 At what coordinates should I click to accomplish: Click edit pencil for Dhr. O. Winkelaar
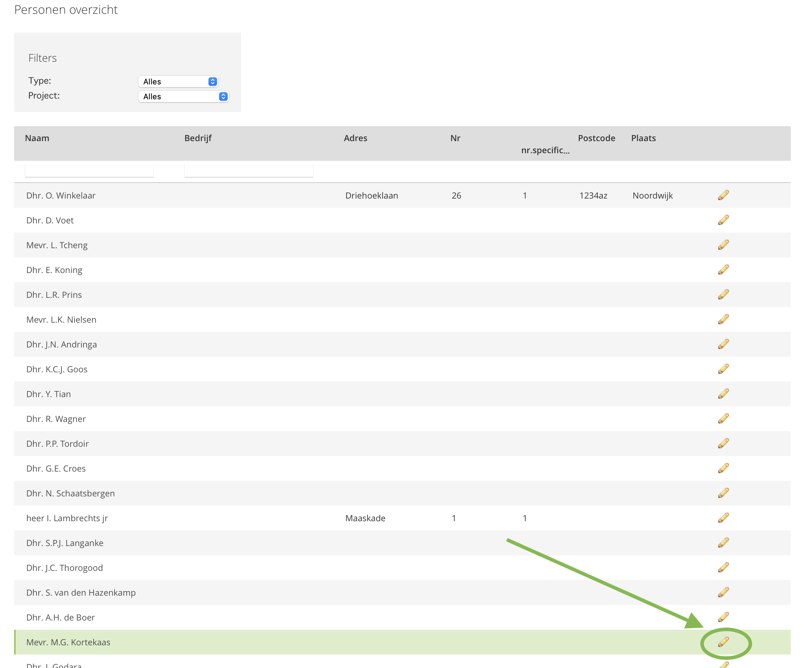tap(723, 195)
